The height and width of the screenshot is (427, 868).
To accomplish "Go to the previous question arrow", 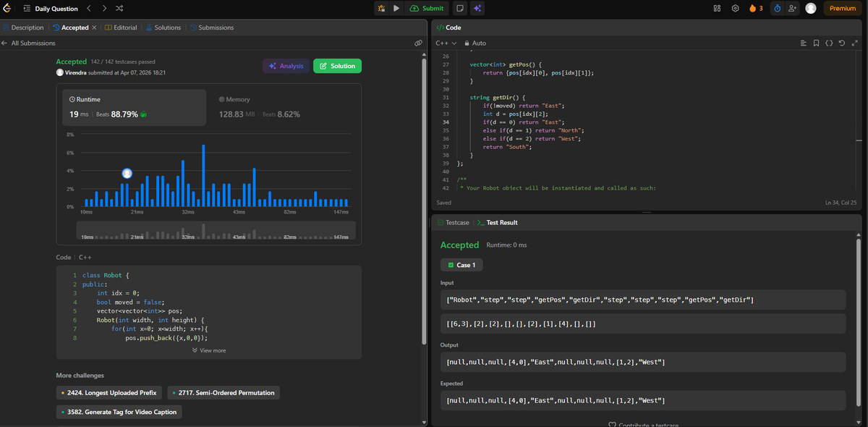I will point(89,9).
